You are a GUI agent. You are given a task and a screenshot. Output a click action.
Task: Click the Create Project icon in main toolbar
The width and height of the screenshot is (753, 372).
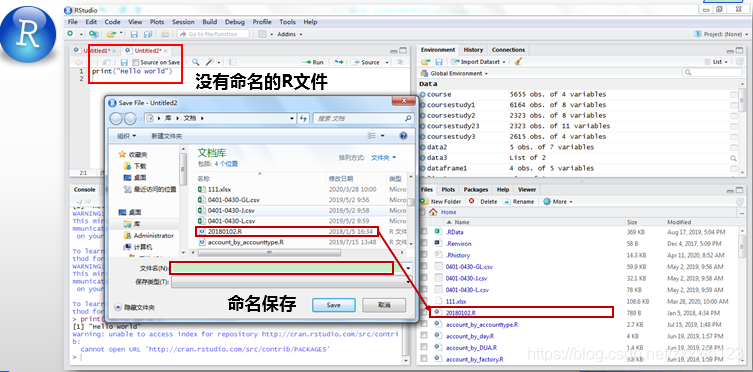[94, 34]
